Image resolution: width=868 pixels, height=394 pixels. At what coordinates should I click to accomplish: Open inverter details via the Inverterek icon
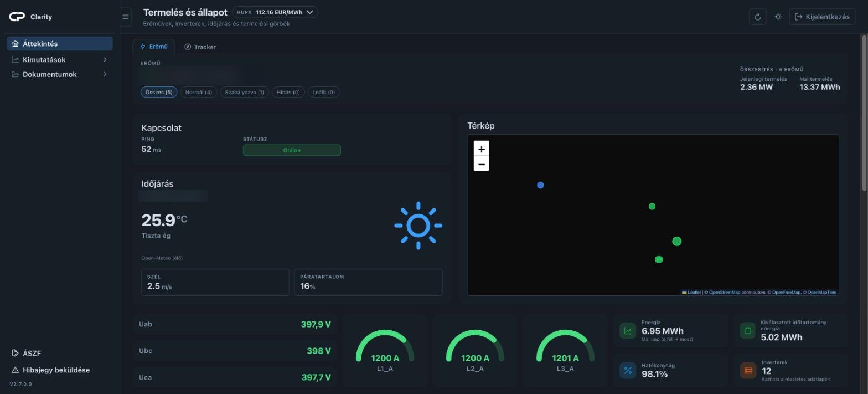[748, 371]
